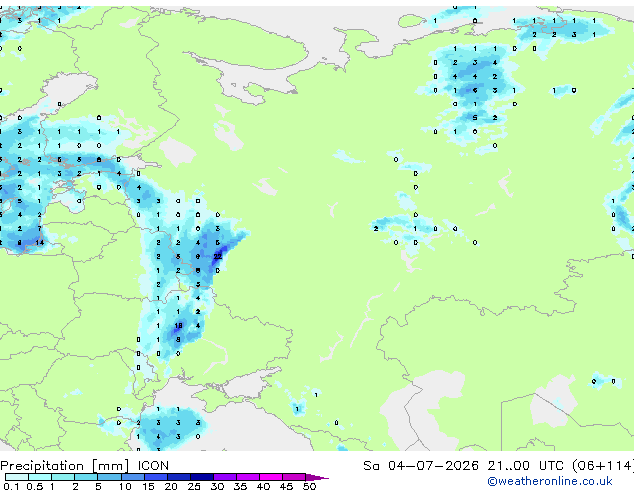Click the legend label '35'
Viewport: 634px width, 490px height.
tap(240, 486)
